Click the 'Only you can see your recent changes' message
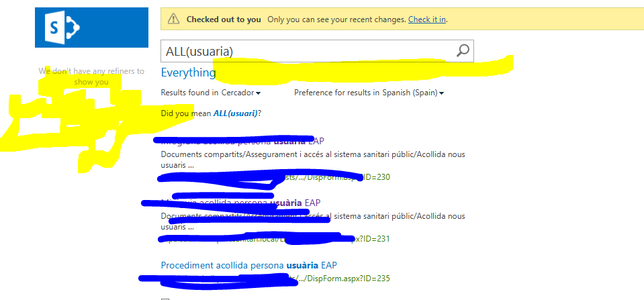The width and height of the screenshot is (644, 300). (x=336, y=19)
